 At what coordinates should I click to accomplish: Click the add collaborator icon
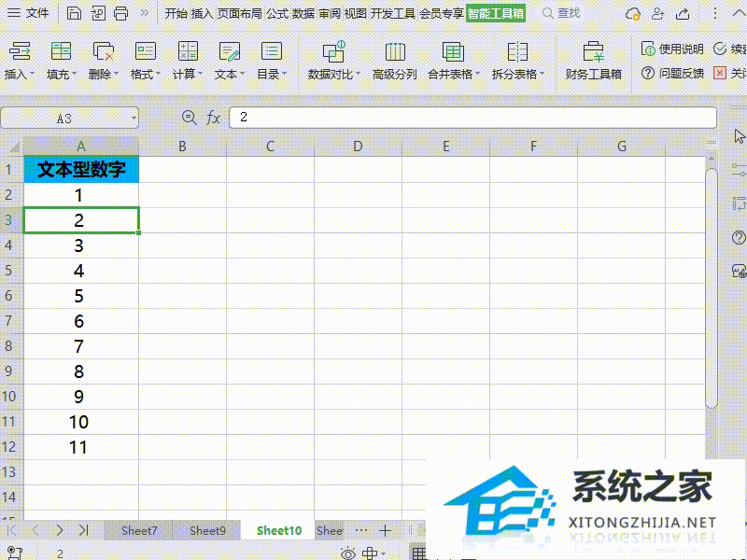pos(658,13)
